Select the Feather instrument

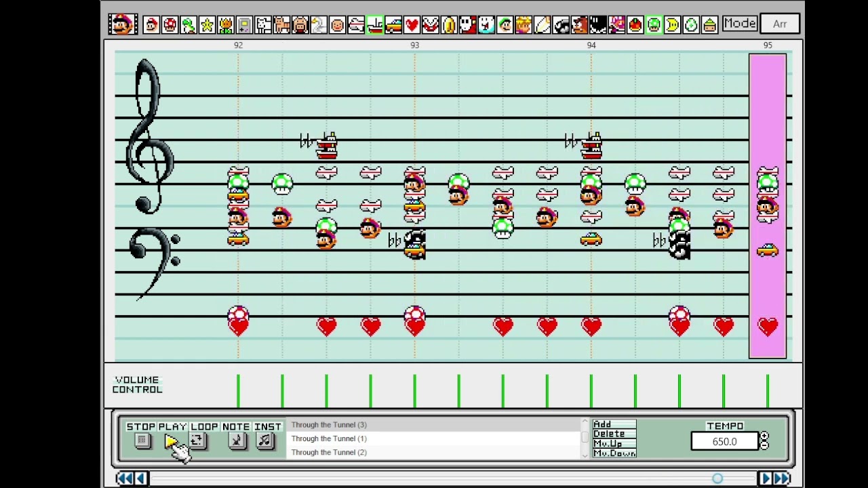[542, 25]
